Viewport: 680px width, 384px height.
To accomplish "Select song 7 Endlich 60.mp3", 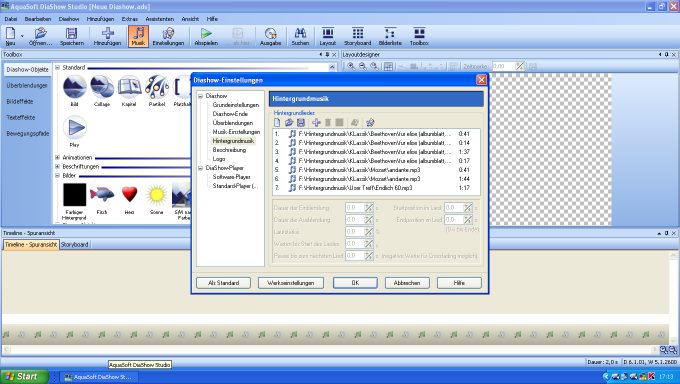I will pos(376,188).
